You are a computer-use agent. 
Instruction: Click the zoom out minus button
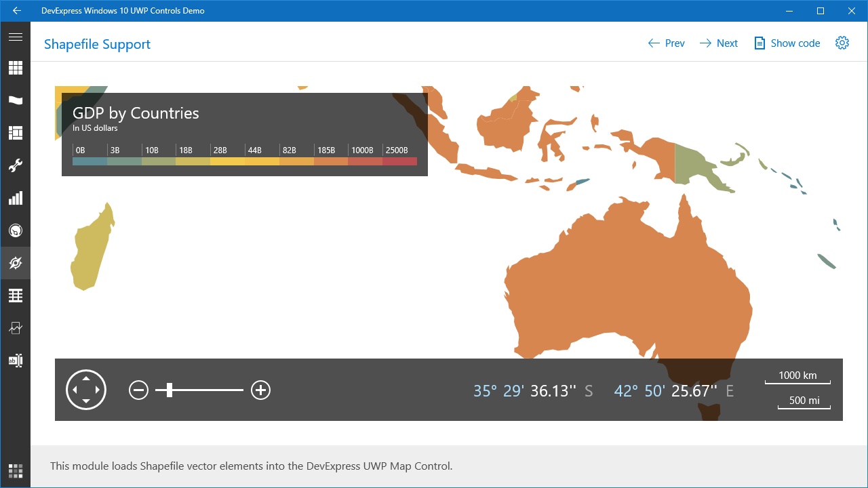(138, 390)
